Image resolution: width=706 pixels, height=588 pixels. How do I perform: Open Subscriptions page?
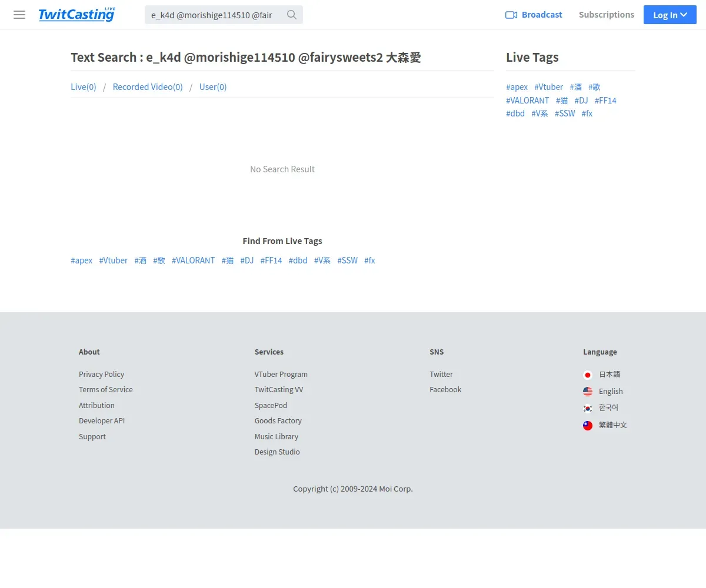607,15
